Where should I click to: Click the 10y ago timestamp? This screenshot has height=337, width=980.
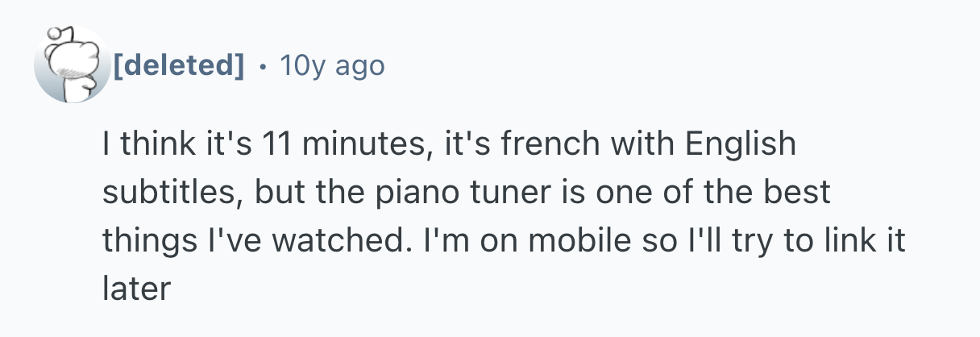(331, 65)
